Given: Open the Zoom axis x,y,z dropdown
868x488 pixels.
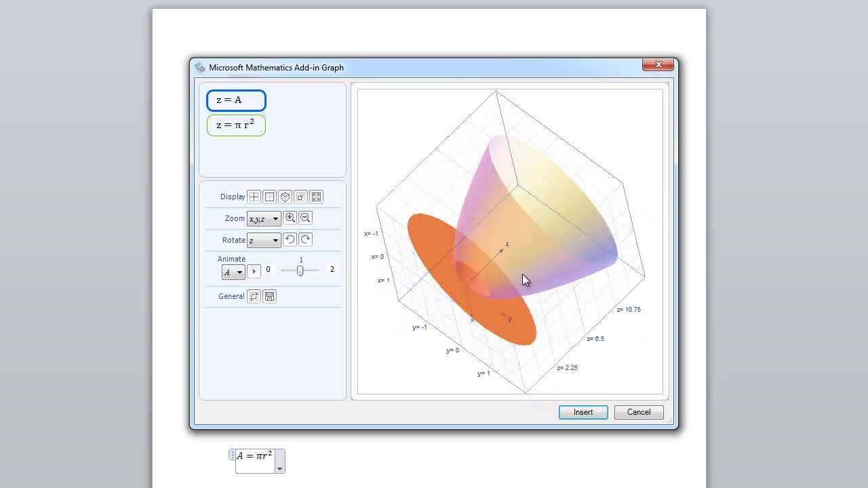Looking at the screenshot, I should coord(264,219).
